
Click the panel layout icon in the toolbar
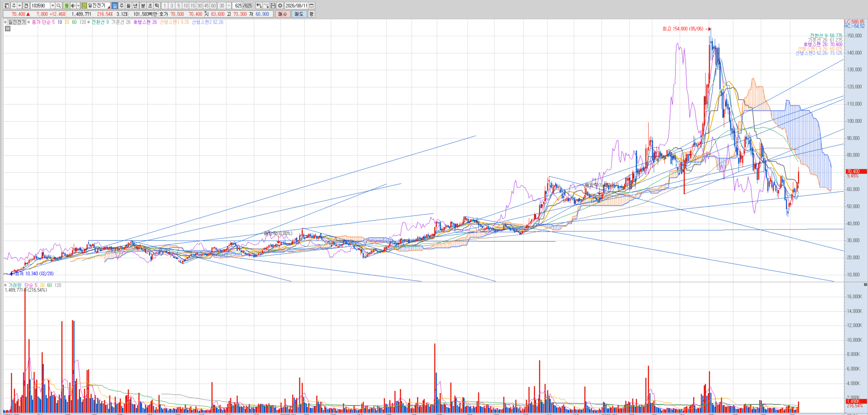point(6,5)
